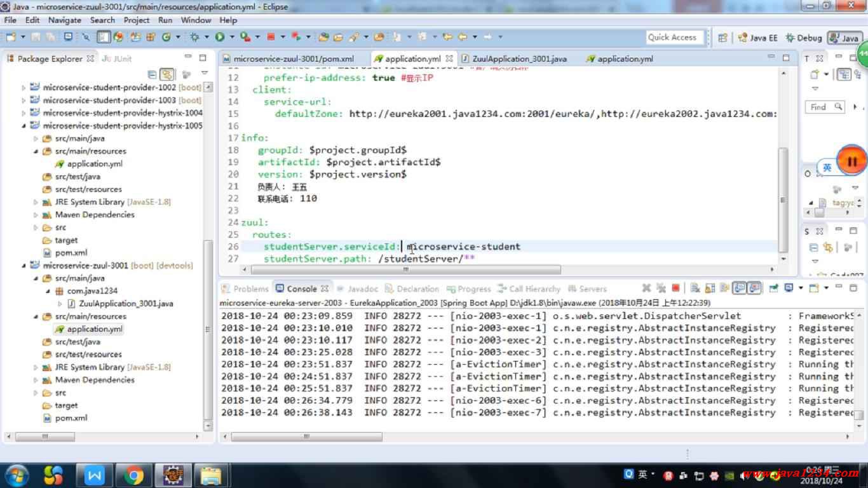
Task: Click the Clear Console icon
Action: [695, 288]
